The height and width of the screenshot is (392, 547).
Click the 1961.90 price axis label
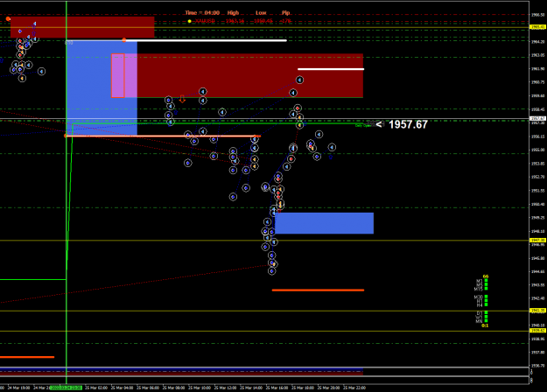[537, 69]
